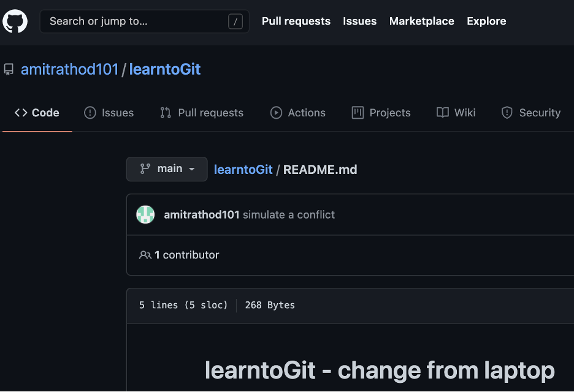Select the Code repository tab
This screenshot has height=392, width=574.
click(x=37, y=113)
